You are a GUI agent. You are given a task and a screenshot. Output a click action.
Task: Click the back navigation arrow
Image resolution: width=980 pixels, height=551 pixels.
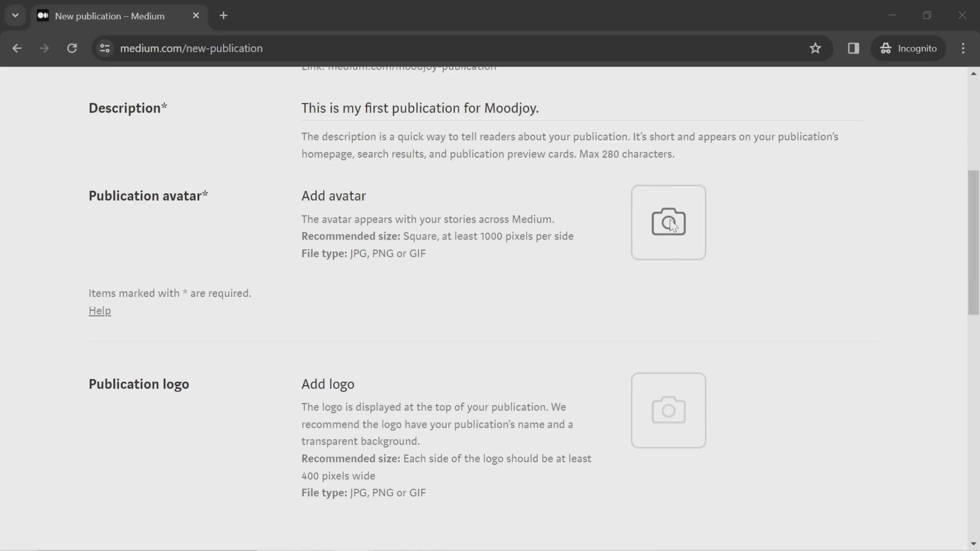coord(17,48)
